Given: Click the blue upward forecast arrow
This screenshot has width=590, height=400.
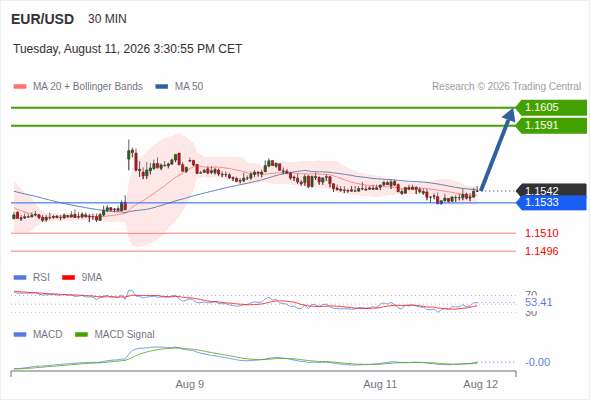Looking at the screenshot, I should point(497,149).
